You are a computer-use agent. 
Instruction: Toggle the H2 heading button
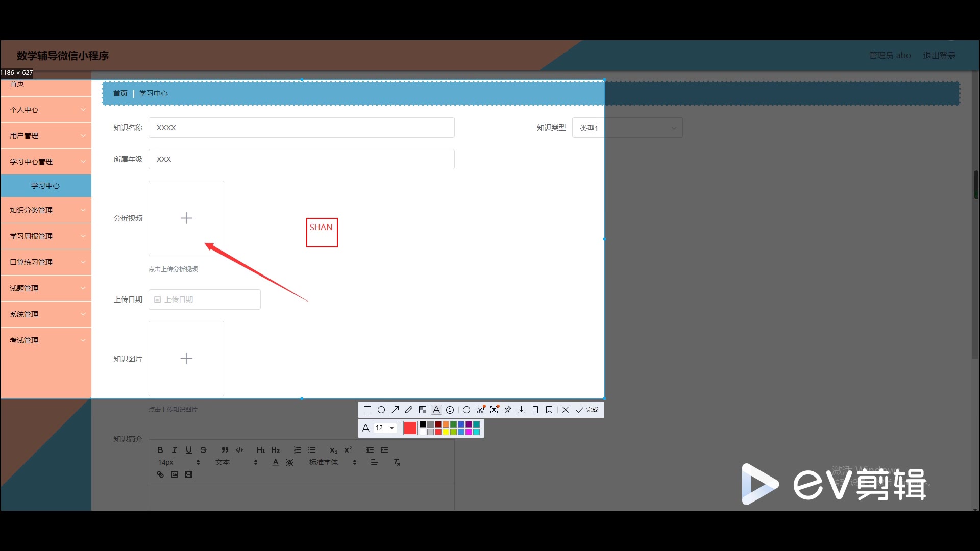point(275,450)
